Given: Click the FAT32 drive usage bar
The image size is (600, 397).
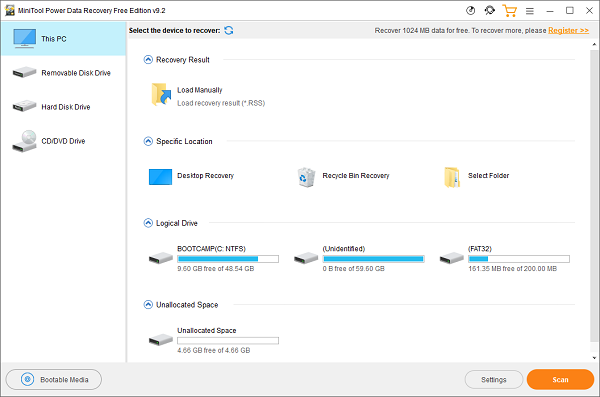Looking at the screenshot, I should 519,259.
